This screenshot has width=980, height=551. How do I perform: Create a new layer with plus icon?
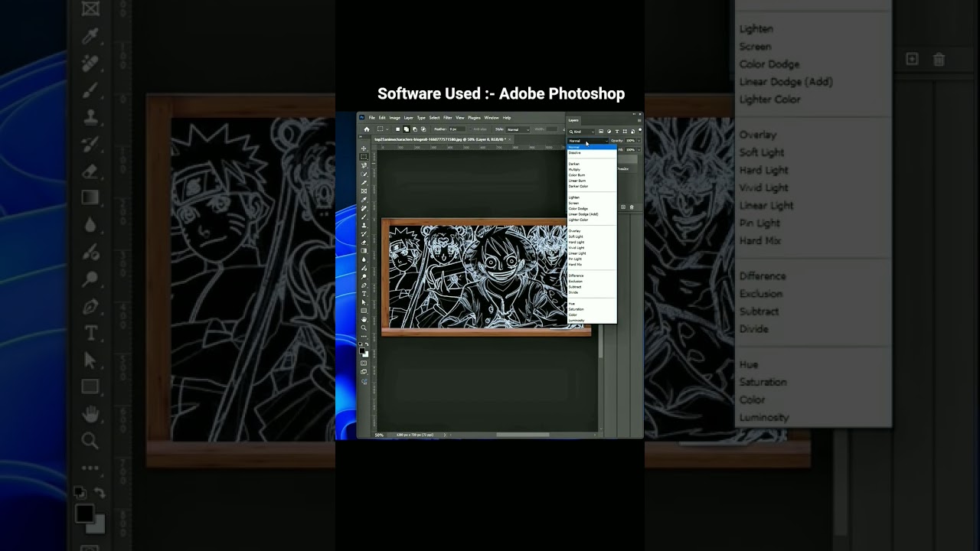point(623,207)
